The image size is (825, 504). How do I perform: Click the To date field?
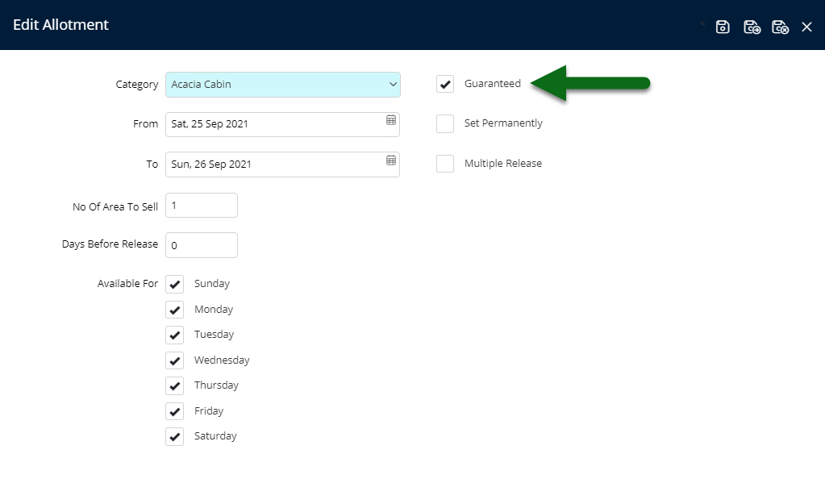point(282,165)
